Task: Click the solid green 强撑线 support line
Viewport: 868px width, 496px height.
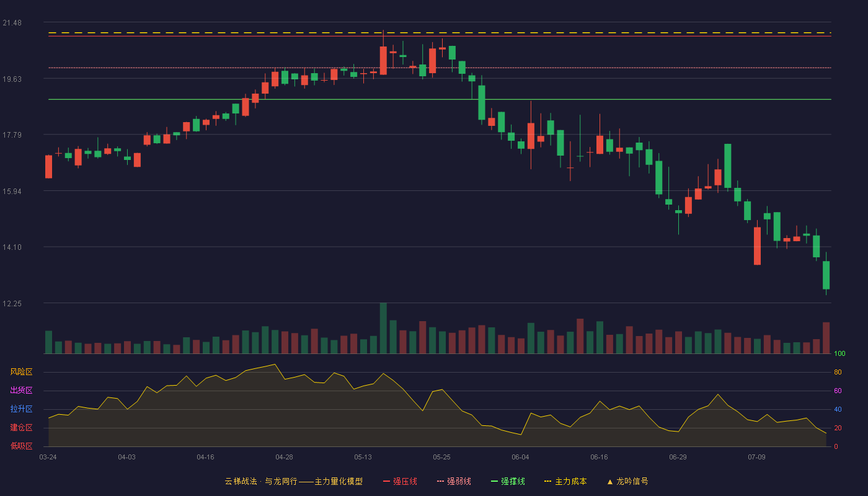Action: (x=440, y=99)
